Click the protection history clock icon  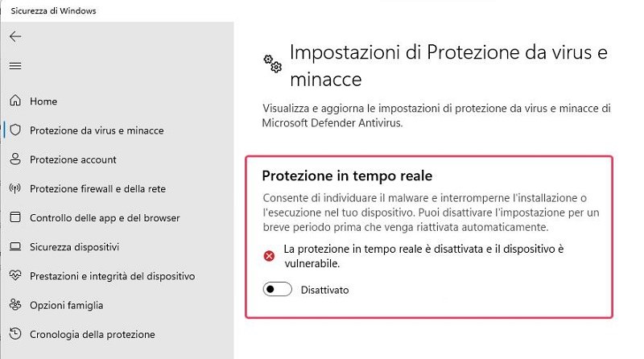[15, 334]
